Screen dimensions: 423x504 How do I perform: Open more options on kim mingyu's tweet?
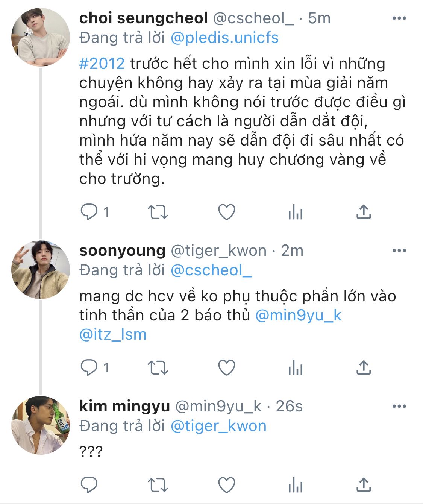point(399,406)
